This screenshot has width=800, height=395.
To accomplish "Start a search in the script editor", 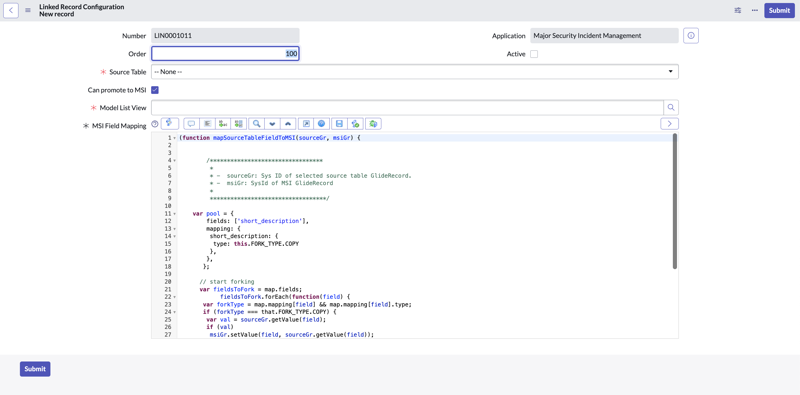I will click(257, 124).
